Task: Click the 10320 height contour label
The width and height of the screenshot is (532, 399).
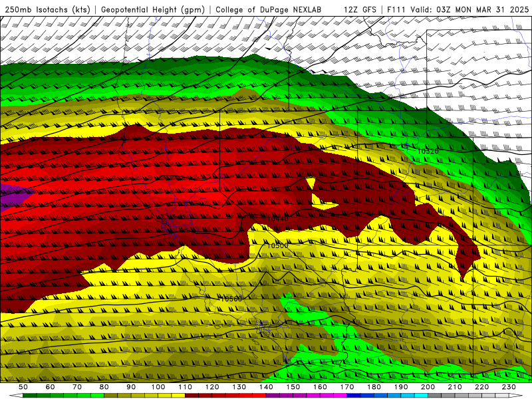Action: tap(428, 151)
